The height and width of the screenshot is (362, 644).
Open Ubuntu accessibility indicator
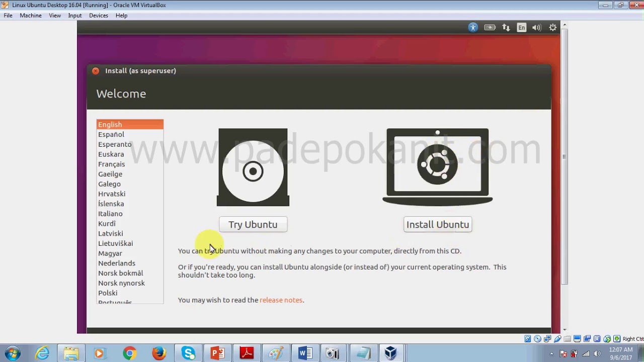[x=473, y=28]
